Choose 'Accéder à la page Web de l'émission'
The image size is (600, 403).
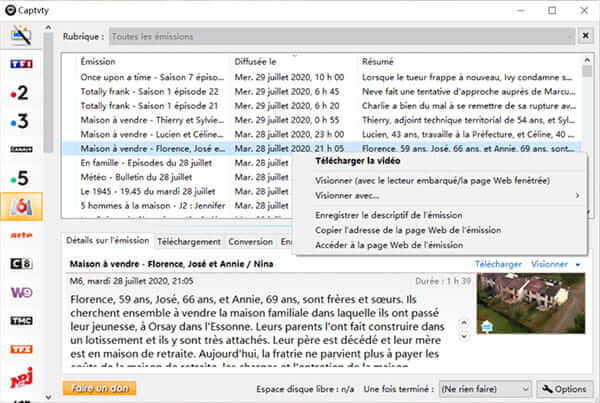point(441,245)
